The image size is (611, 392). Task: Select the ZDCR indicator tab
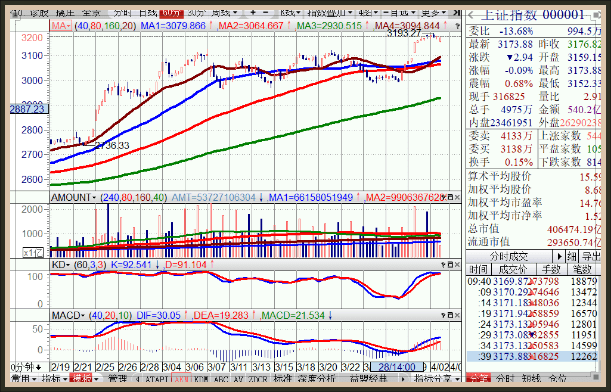tap(258, 378)
